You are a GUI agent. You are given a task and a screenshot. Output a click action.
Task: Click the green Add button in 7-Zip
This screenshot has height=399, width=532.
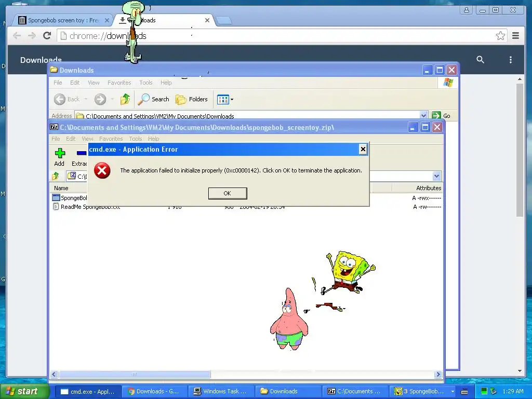coord(59,157)
